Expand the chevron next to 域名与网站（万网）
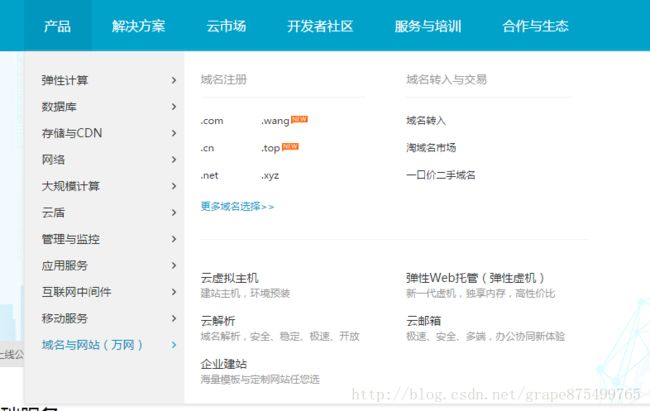Viewport: 650px width, 411px height. tap(174, 345)
